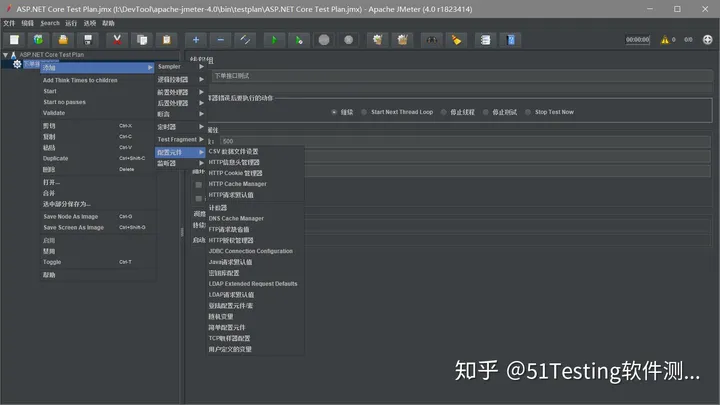Open the 定时器 submenu
This screenshot has width=720, height=405.
[x=180, y=127]
